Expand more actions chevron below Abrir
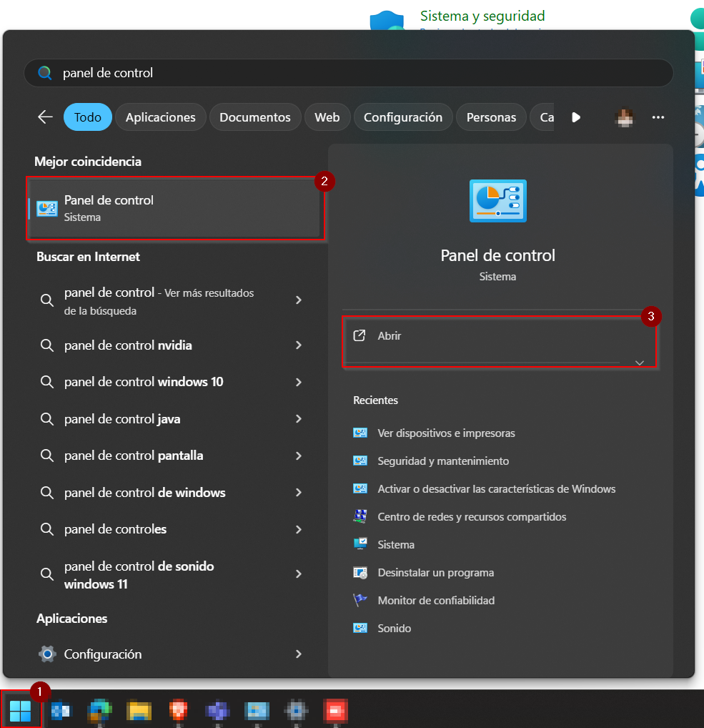This screenshot has width=704, height=728. coord(640,363)
